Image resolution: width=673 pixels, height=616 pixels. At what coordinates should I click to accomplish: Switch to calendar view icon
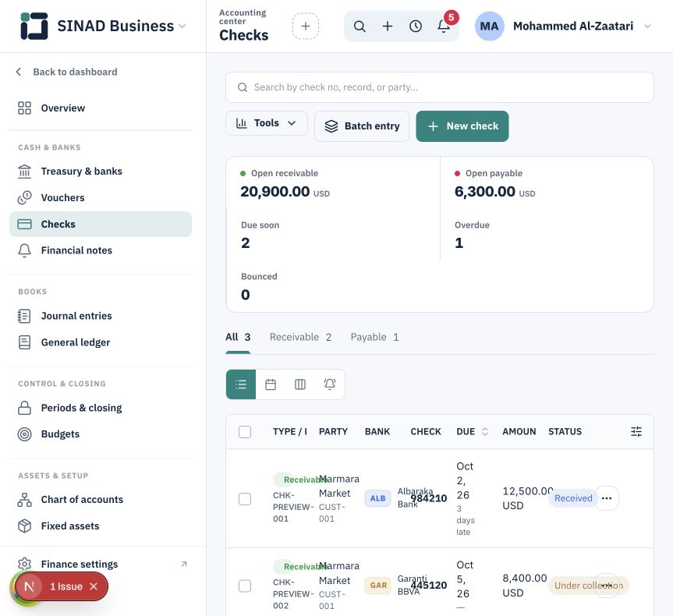point(271,384)
